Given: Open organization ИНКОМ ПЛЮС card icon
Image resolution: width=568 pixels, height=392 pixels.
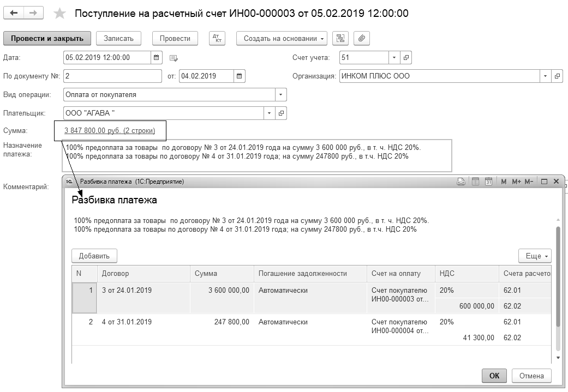Looking at the screenshot, I should [557, 76].
